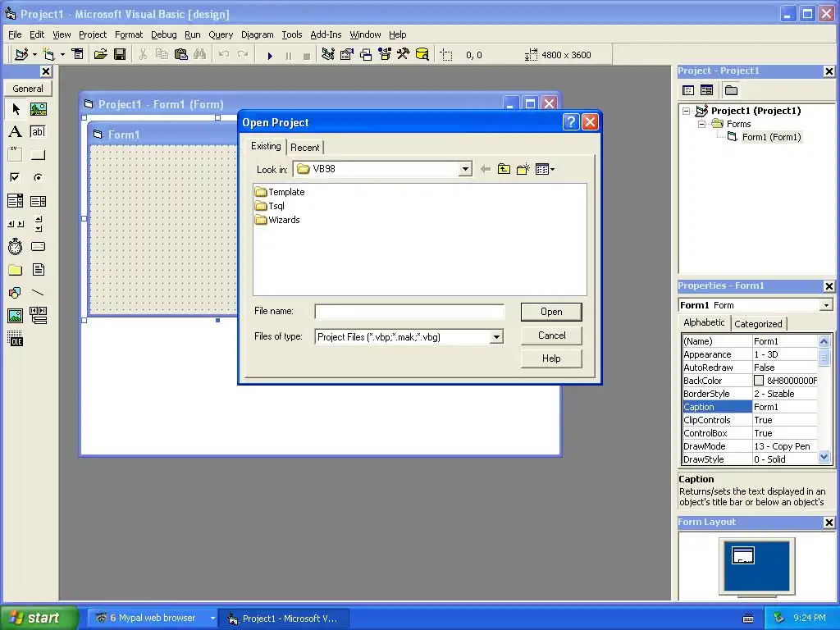Click the Help button in dialog
The image size is (840, 630).
click(551, 358)
